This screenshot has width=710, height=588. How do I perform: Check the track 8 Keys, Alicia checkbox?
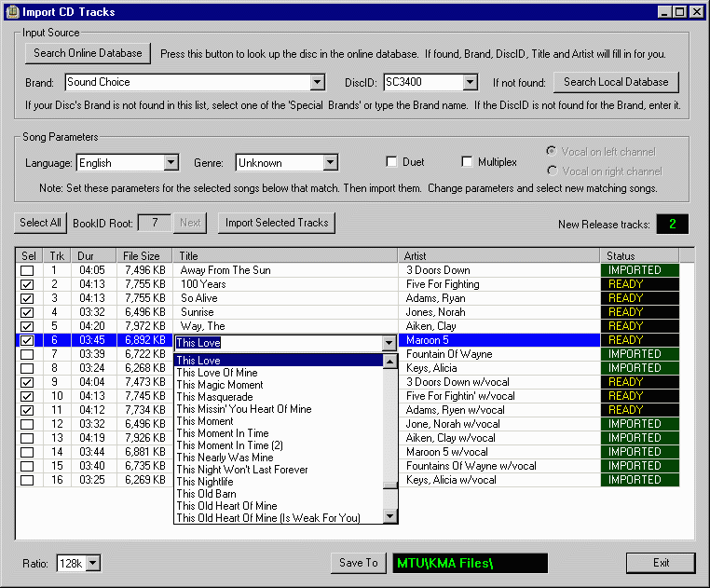click(x=27, y=369)
